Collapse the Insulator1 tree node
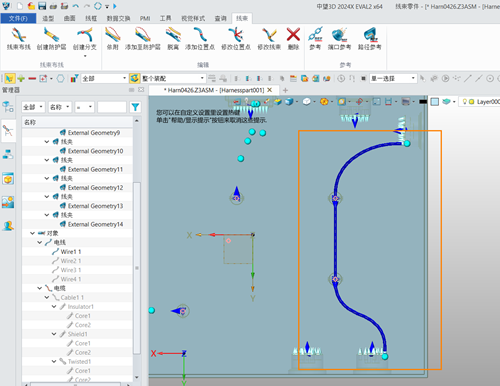This screenshot has width=500, height=386. pyautogui.click(x=54, y=306)
